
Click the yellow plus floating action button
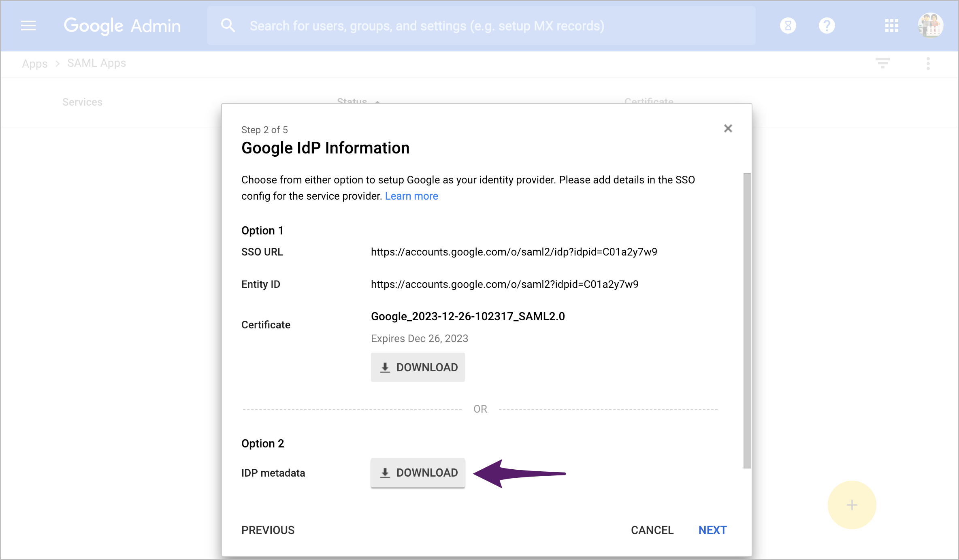click(852, 505)
